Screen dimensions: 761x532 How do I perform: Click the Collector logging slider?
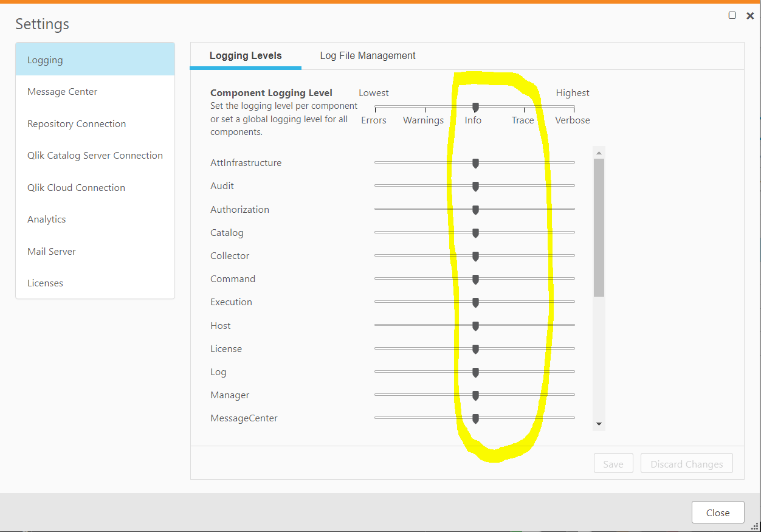(475, 256)
